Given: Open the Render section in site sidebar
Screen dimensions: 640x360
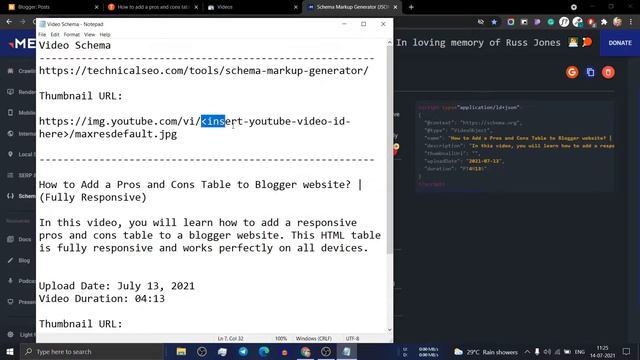Looking at the screenshot, I should coord(21,92).
